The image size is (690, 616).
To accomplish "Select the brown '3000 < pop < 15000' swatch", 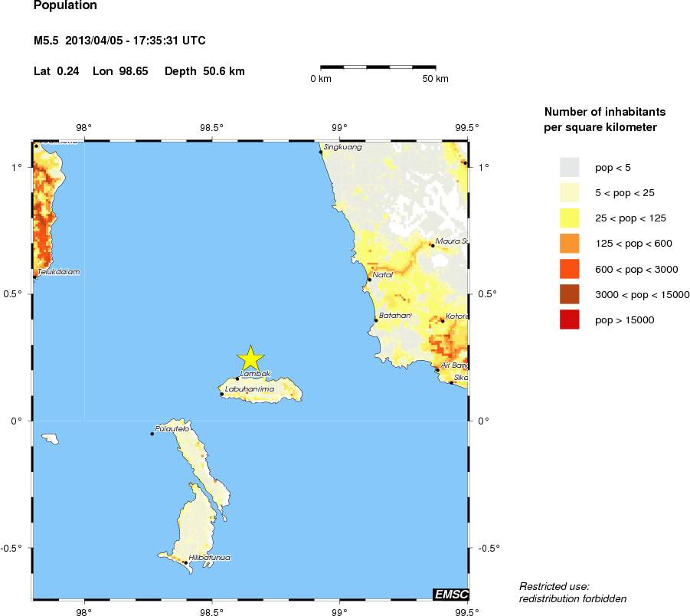I will click(570, 294).
